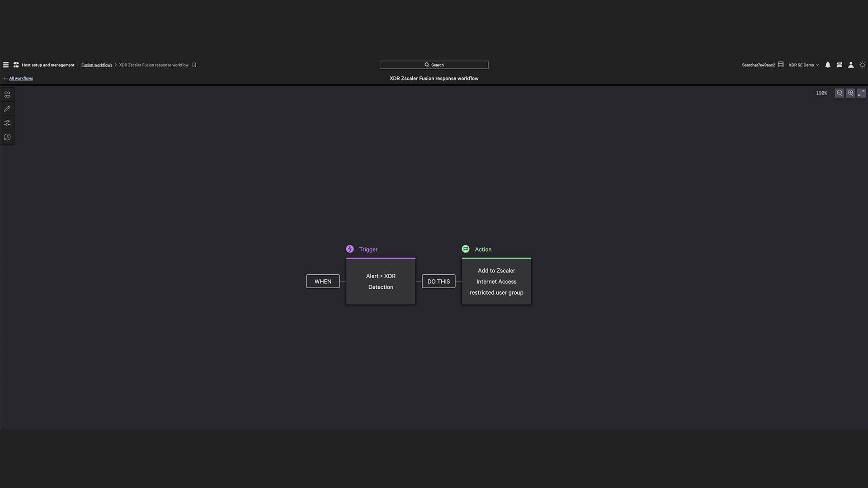
Task: Open the hamburger navigation menu
Action: (5, 65)
